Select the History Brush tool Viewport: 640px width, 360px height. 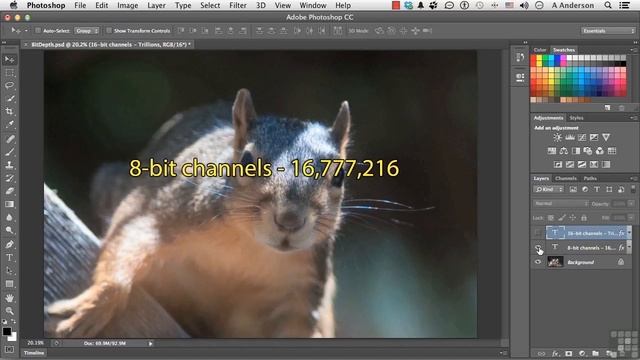click(x=9, y=178)
